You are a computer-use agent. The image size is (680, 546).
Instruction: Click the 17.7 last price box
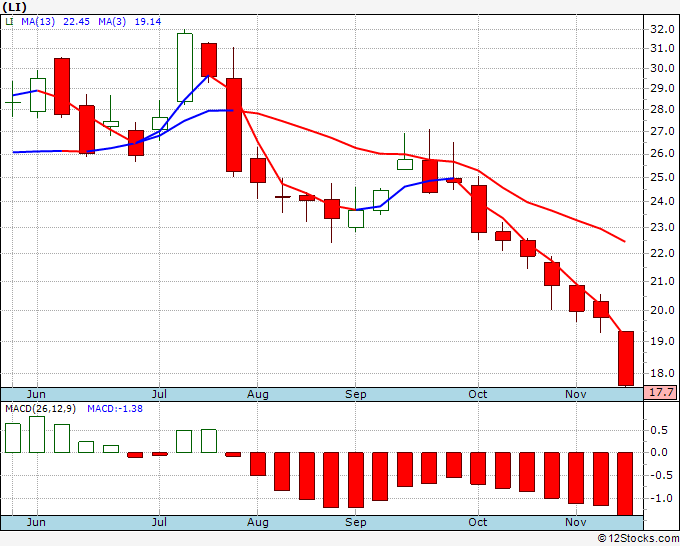(x=661, y=392)
